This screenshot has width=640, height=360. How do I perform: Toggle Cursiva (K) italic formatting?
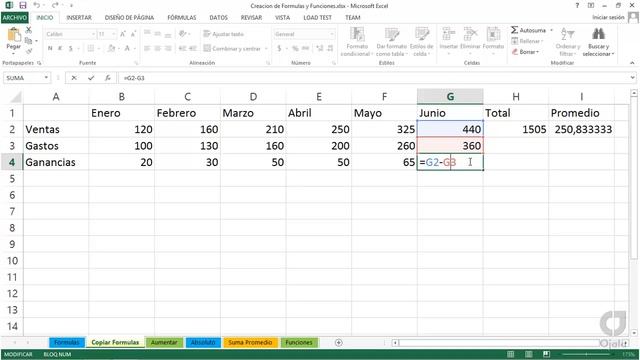(x=60, y=49)
